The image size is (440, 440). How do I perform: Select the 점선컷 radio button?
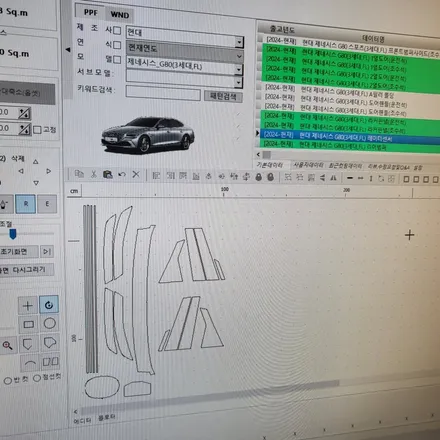point(37,378)
